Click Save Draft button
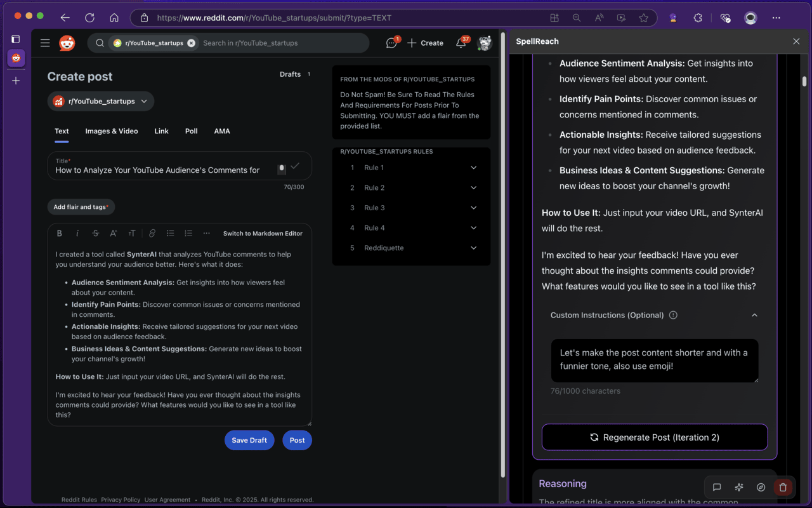This screenshot has width=812, height=508. pyautogui.click(x=249, y=440)
